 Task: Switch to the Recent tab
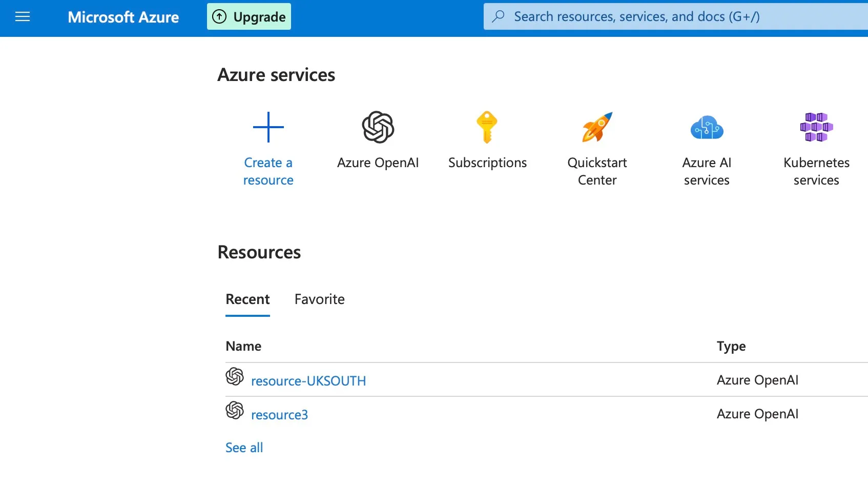247,299
